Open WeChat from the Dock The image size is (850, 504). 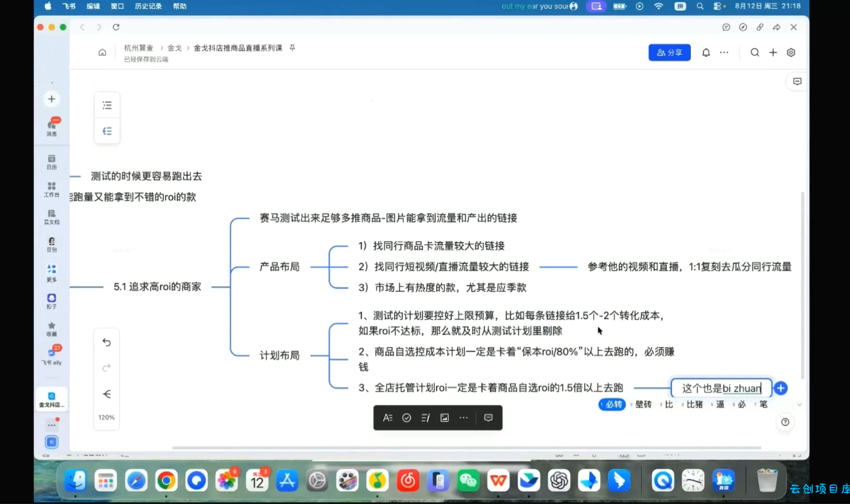point(468,481)
